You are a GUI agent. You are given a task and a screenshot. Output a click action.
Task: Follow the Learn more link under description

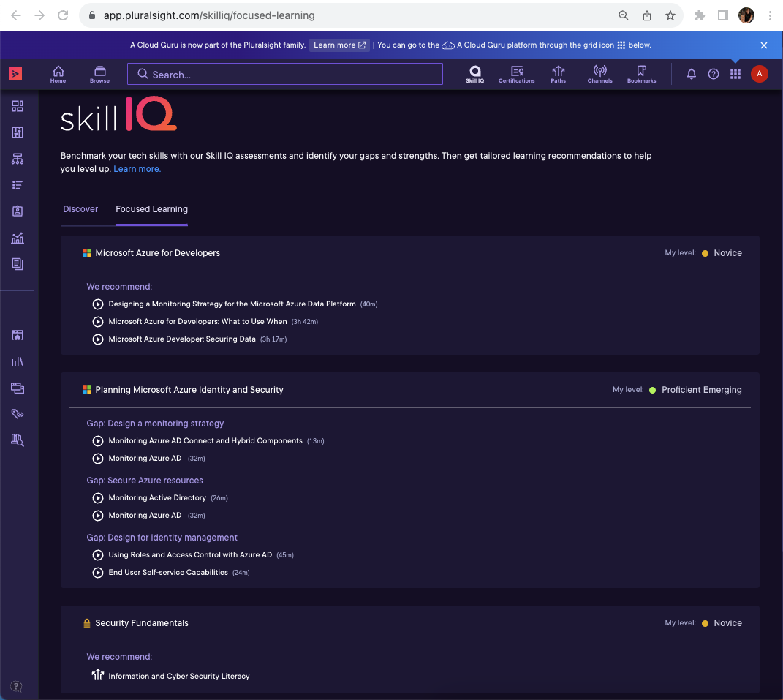pos(137,169)
